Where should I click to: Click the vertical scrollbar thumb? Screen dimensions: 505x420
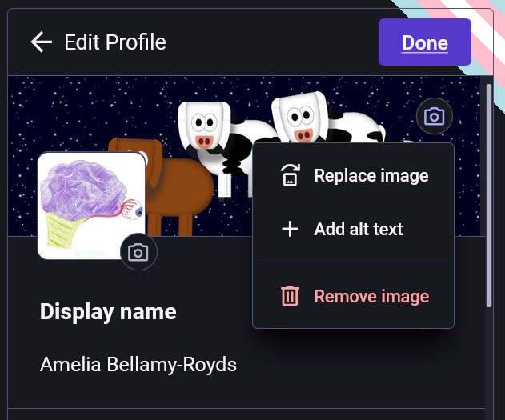tap(489, 196)
